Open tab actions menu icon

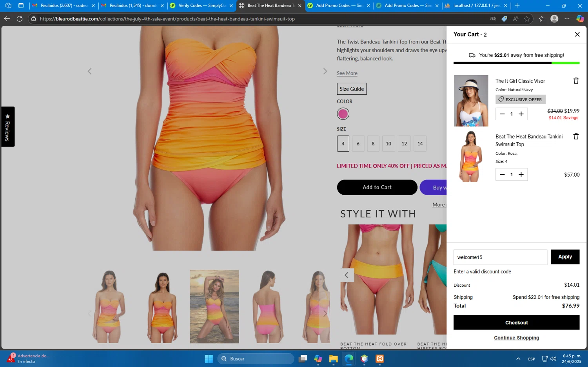[21, 5]
